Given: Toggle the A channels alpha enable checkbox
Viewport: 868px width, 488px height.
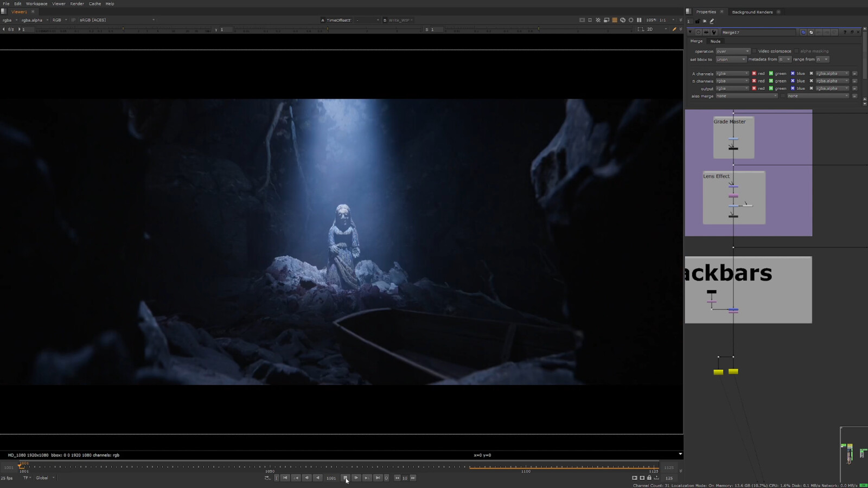Looking at the screenshot, I should [x=812, y=74].
